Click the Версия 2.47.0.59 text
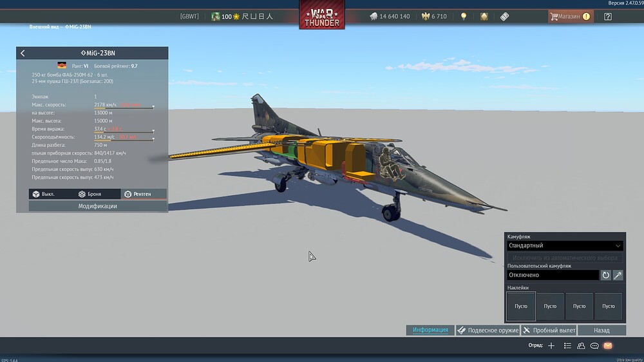 click(x=625, y=3)
